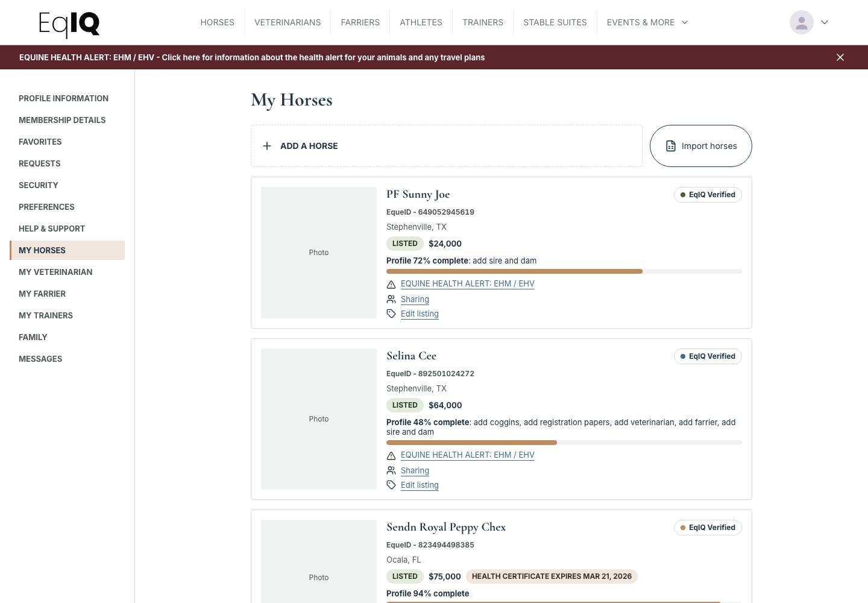This screenshot has height=603, width=868.
Task: Click EqIQ Verified badge on PF Sunny Joe
Action: coord(708,195)
